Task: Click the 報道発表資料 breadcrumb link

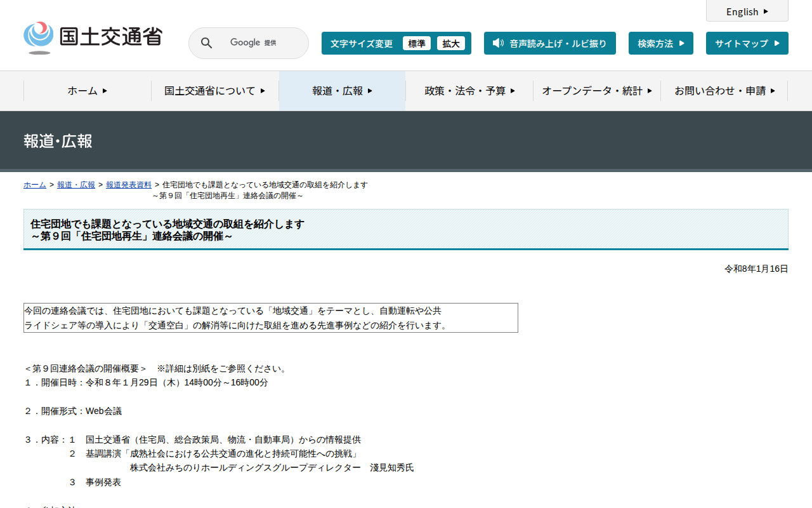Action: [129, 185]
